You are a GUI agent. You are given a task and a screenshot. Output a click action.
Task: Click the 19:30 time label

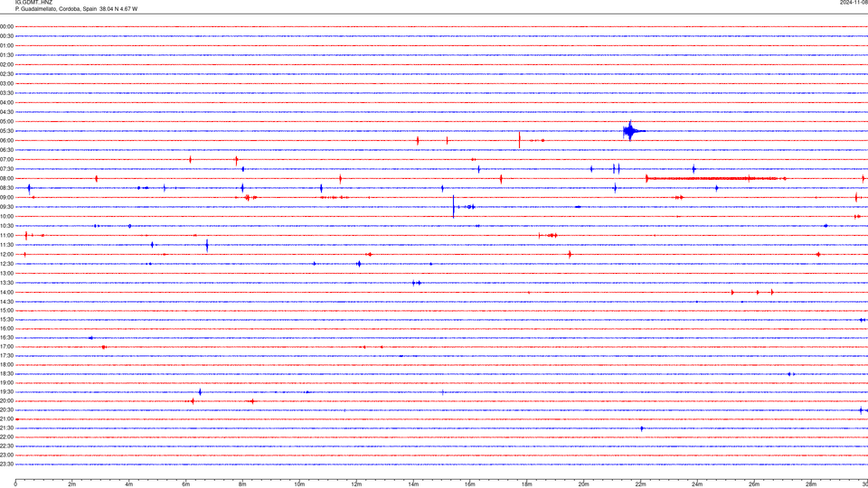6,391
